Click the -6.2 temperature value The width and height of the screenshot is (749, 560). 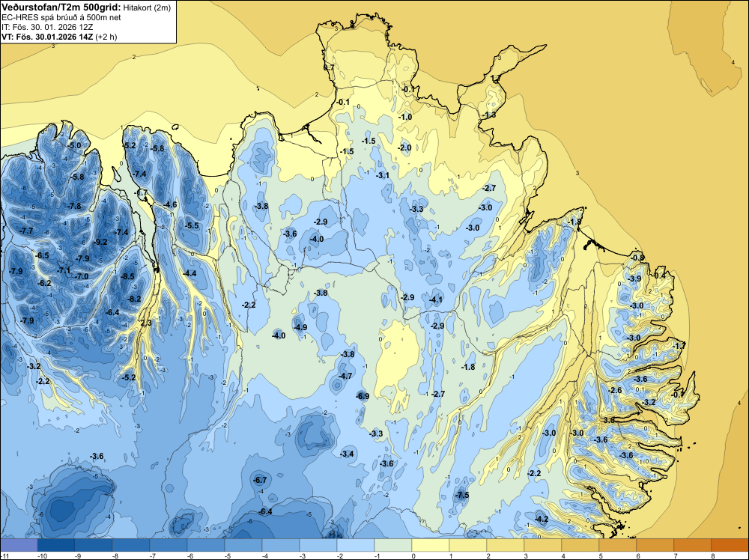[44, 283]
